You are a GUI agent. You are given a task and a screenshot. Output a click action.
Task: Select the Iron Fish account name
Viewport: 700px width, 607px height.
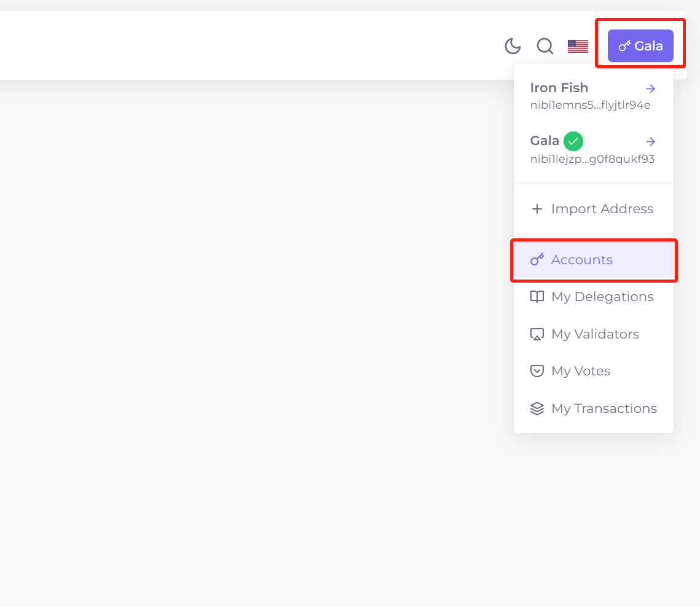[x=559, y=87]
